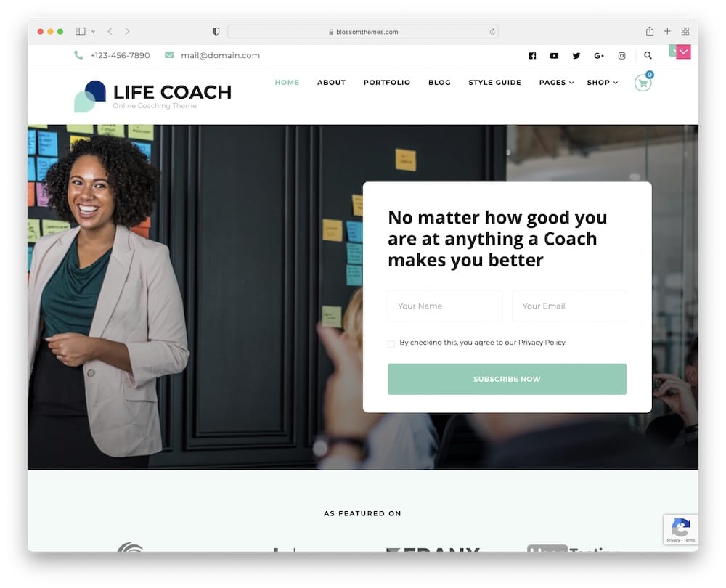Open the Facebook social icon
Screen dimensions: 726x588
[x=532, y=56]
